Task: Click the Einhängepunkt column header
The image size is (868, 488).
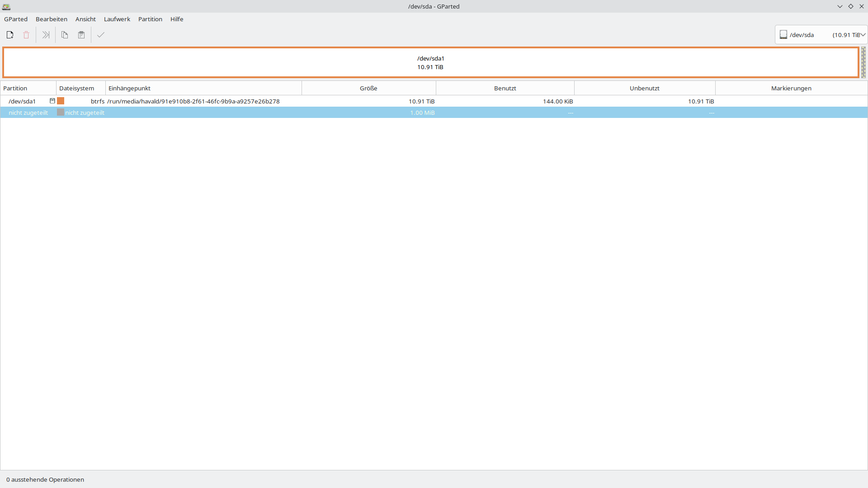Action: [130, 88]
